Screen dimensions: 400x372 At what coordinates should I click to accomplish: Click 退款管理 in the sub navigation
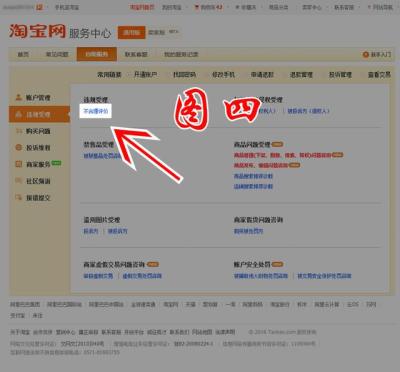[x=301, y=75]
